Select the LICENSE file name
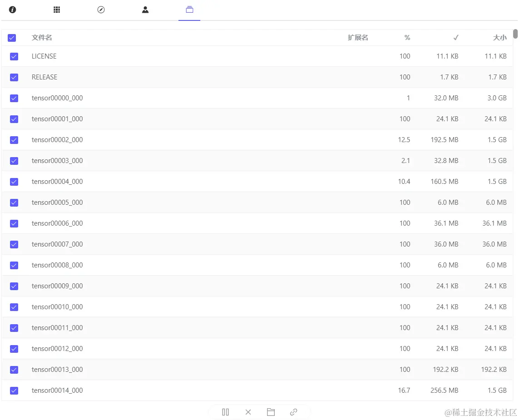Screen dimensions: 520x420 44,56
